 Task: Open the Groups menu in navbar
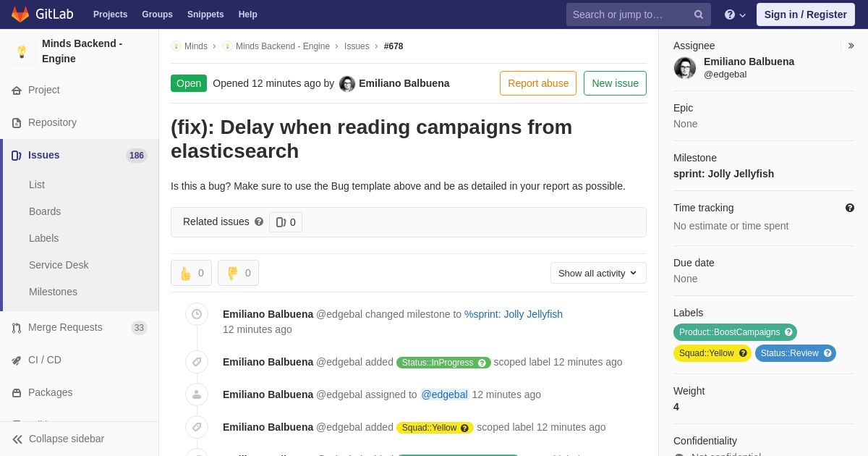[x=157, y=14]
